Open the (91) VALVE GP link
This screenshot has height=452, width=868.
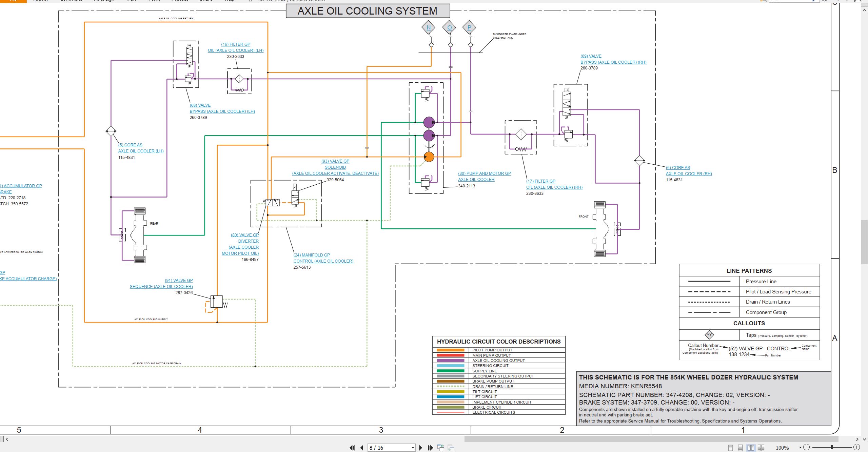179,280
